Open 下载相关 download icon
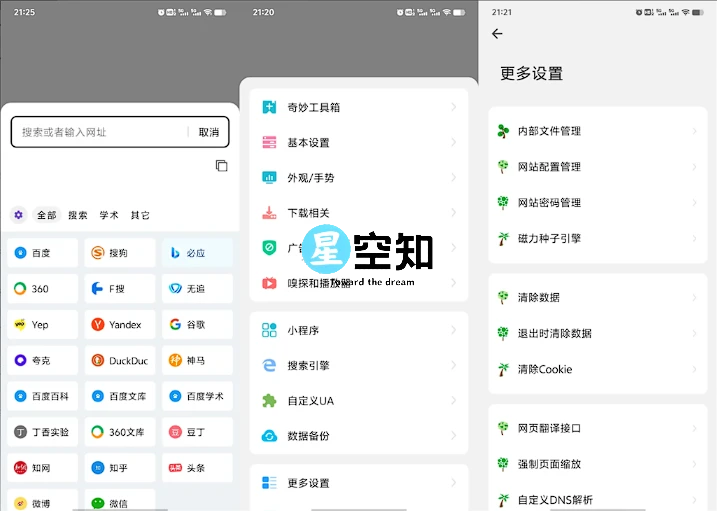The height and width of the screenshot is (511, 717). tap(269, 213)
